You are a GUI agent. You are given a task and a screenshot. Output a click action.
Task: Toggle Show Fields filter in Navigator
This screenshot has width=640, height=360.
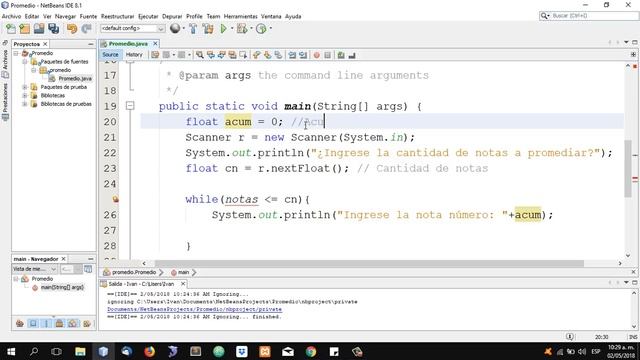coord(33,324)
